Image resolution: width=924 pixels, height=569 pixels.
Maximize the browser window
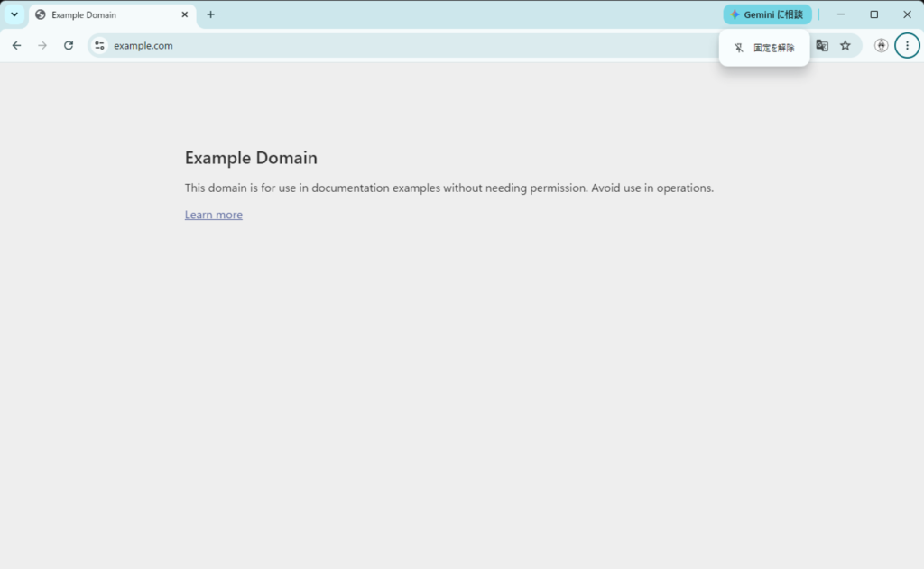click(x=873, y=14)
